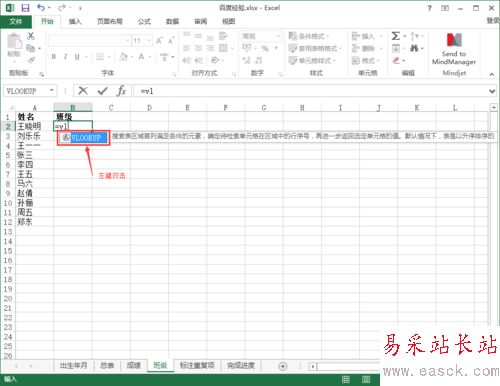Select the column C header
The height and width of the screenshot is (386, 500).
111,107
